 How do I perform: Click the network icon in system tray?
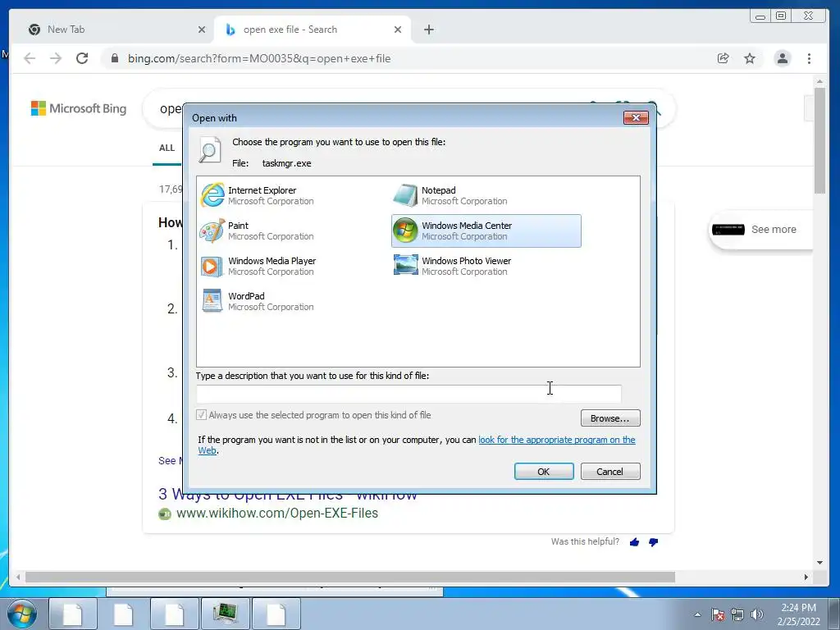pyautogui.click(x=737, y=614)
